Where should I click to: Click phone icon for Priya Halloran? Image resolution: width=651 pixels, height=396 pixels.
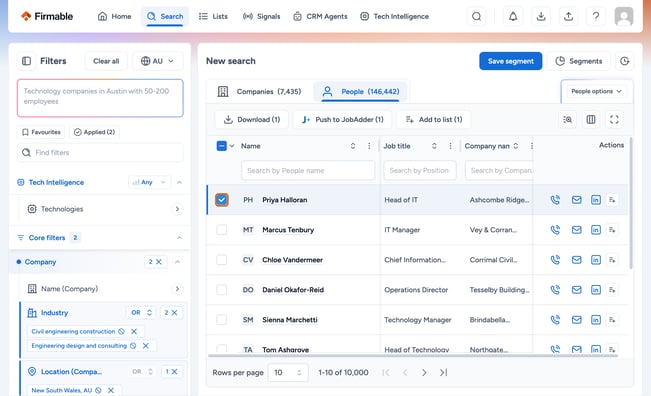tap(555, 200)
